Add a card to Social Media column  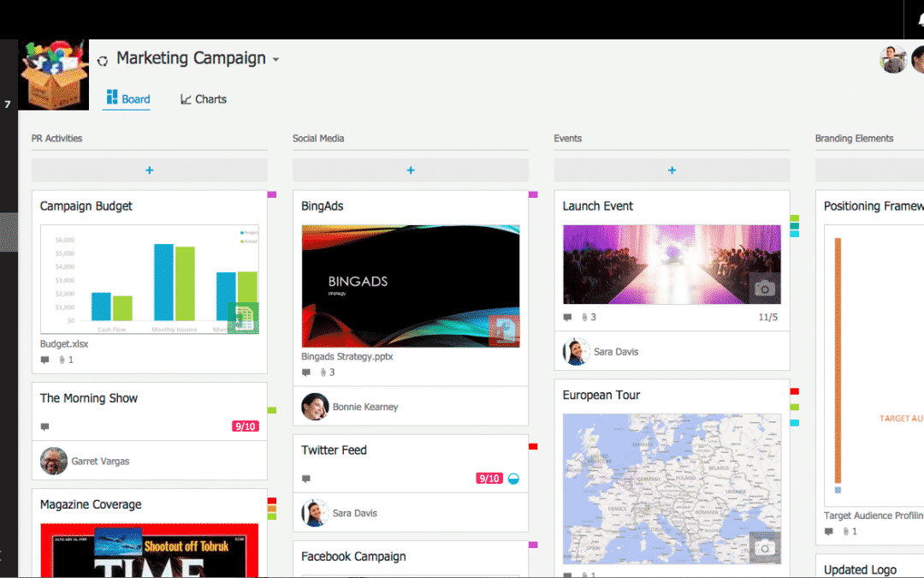(x=411, y=170)
